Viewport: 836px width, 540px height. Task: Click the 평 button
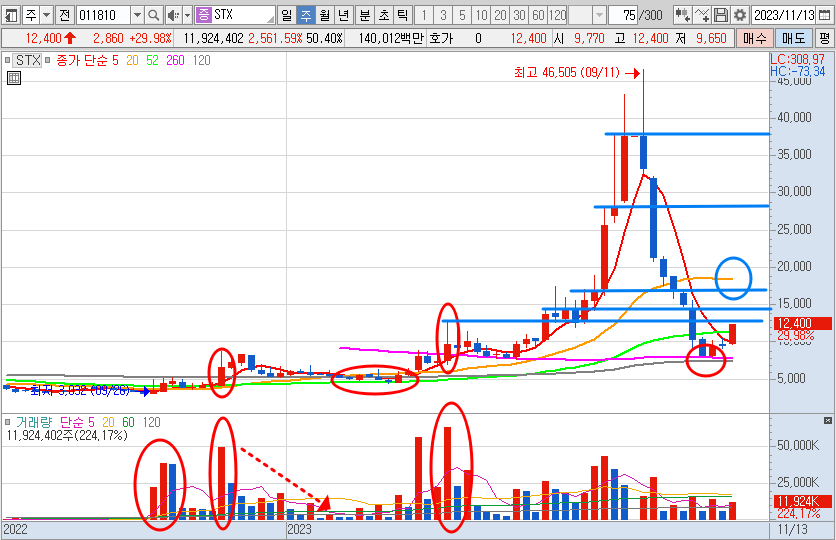pos(825,38)
